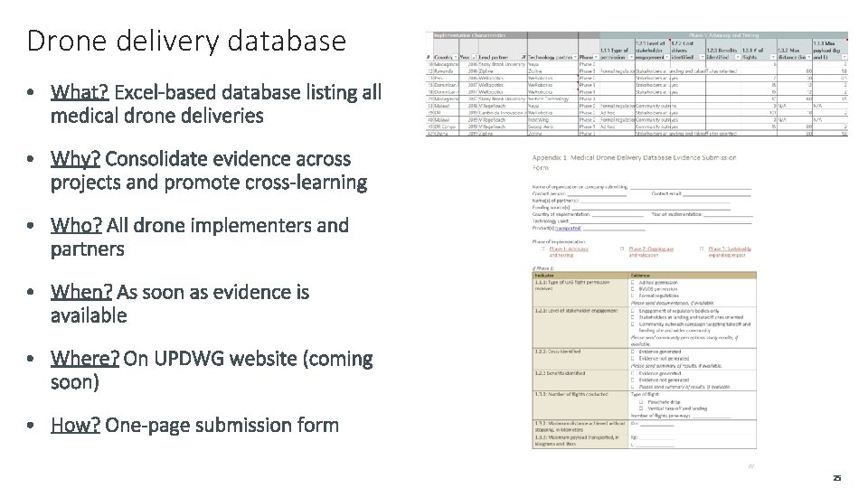The image size is (868, 488).
Task: Open the Phase column filter dropdown
Action: pos(596,57)
